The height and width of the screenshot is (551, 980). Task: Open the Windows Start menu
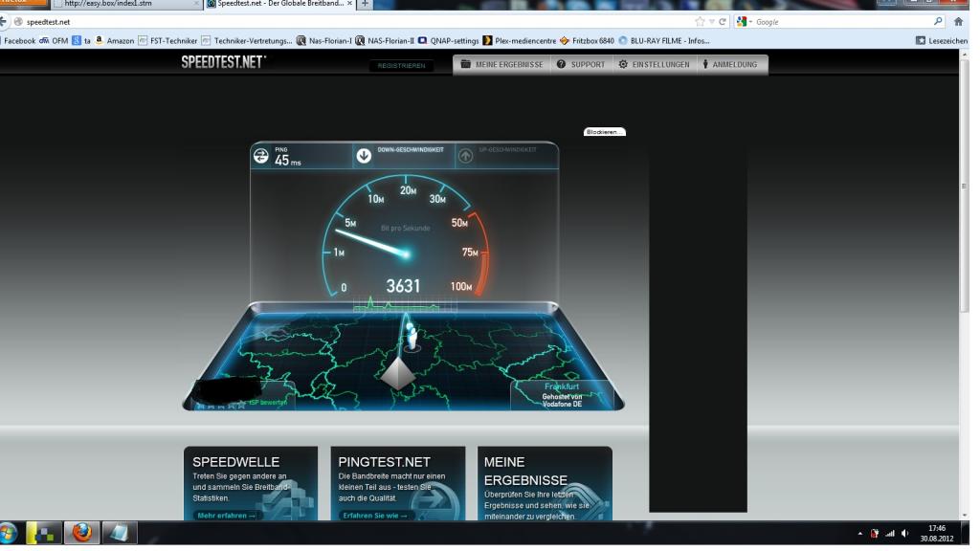click(9, 534)
